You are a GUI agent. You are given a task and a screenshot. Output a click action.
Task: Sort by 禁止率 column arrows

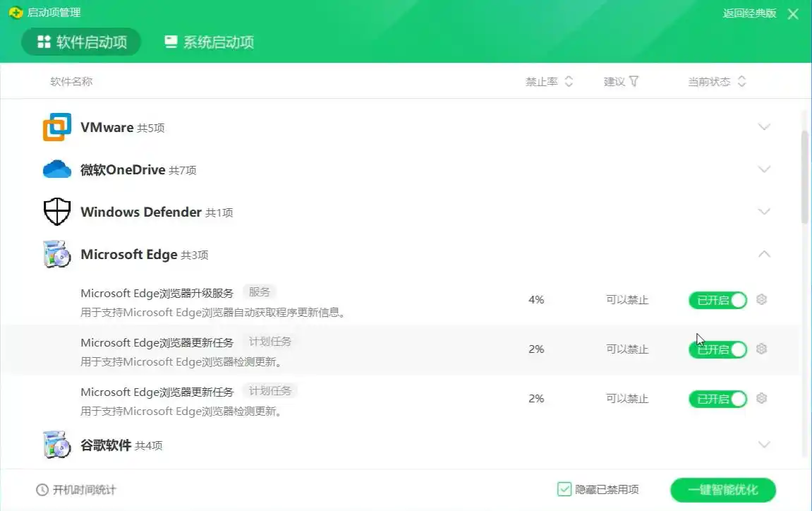pyautogui.click(x=569, y=81)
